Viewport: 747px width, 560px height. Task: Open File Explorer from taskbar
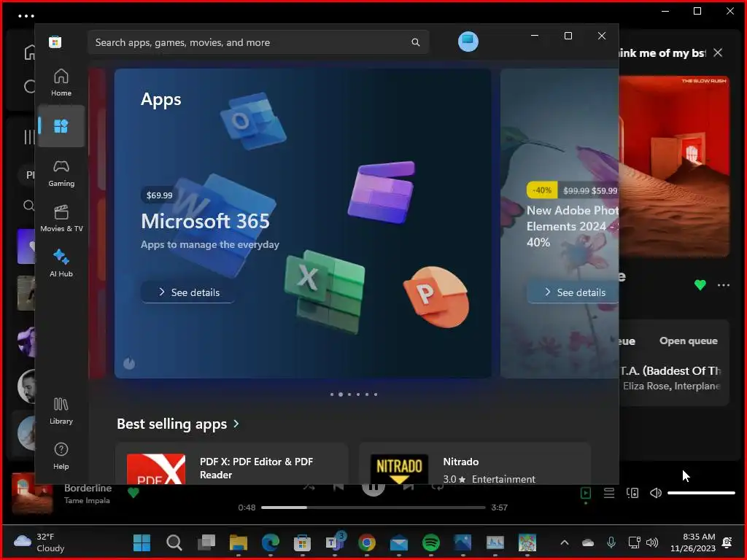[239, 542]
